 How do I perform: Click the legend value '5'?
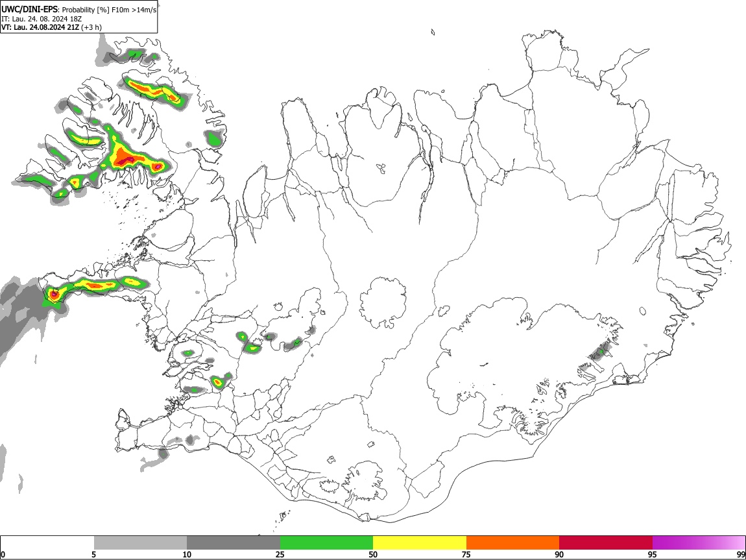click(93, 555)
